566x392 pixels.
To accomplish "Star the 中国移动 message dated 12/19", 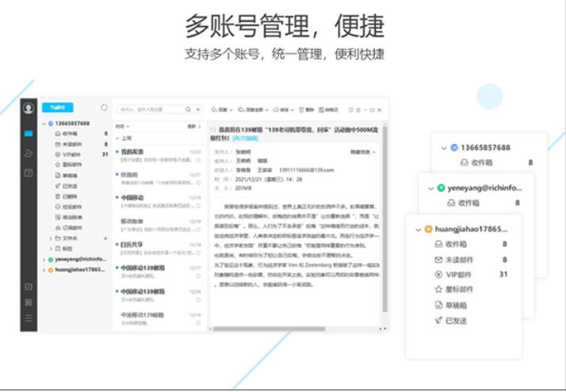I will pyautogui.click(x=198, y=206).
